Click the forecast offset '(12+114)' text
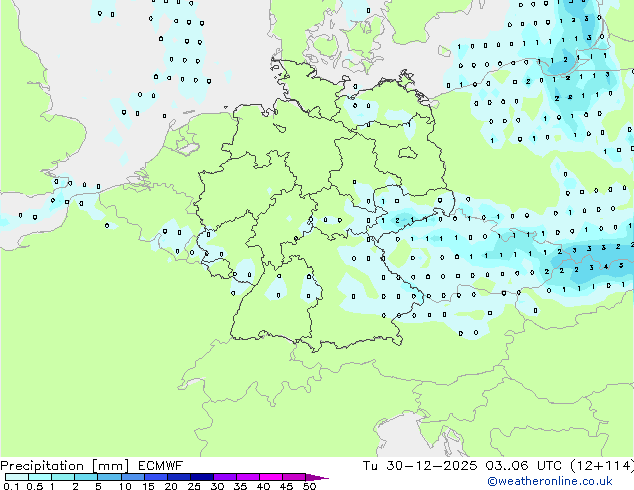 point(602,466)
